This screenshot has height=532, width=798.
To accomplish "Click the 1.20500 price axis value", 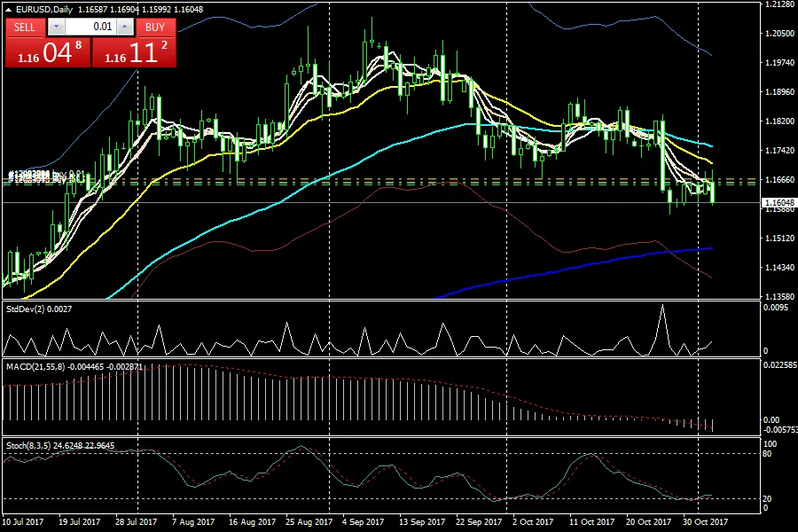I will click(x=779, y=33).
